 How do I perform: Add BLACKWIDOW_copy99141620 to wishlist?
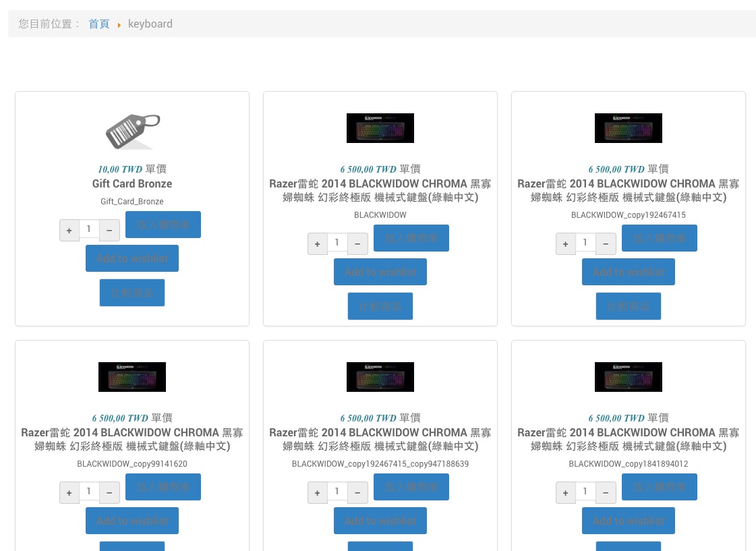132,521
